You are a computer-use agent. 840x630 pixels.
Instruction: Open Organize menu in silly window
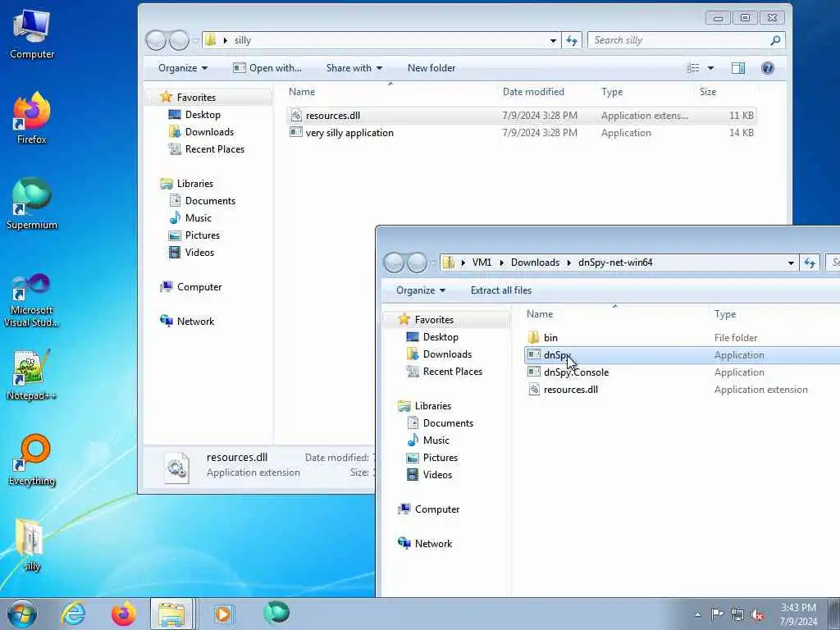[183, 68]
